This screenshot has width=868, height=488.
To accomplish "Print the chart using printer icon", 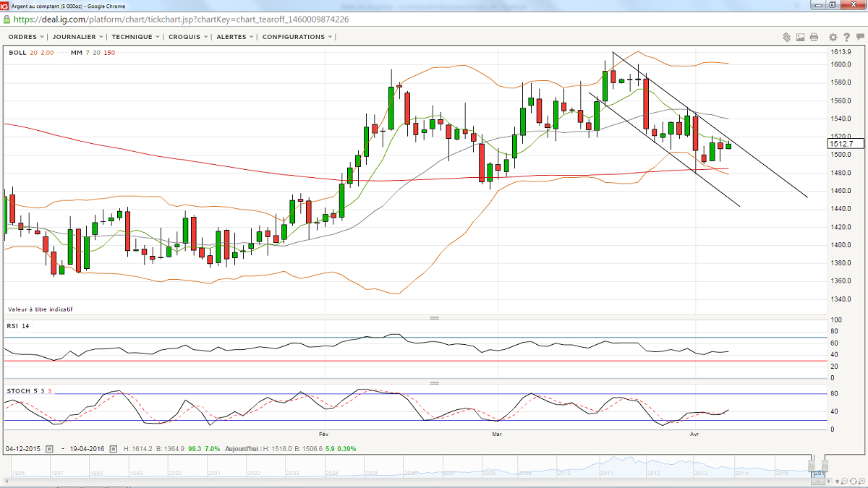I will 814,37.
